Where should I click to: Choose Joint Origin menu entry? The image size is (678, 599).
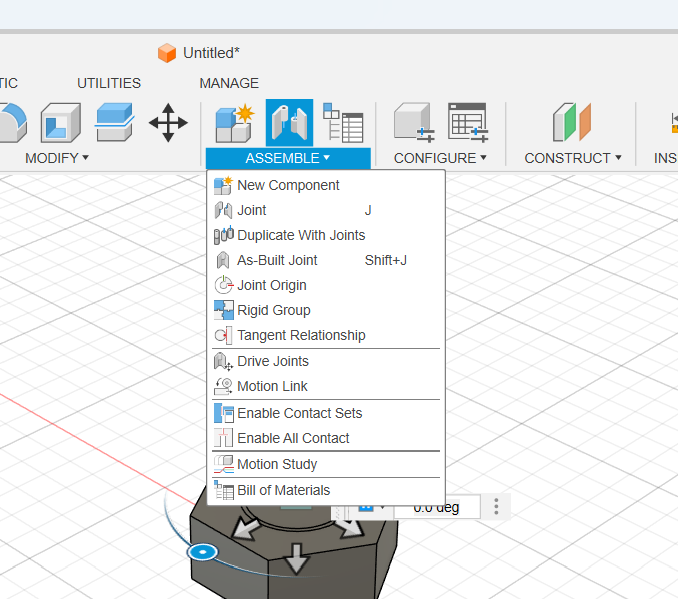click(326, 285)
